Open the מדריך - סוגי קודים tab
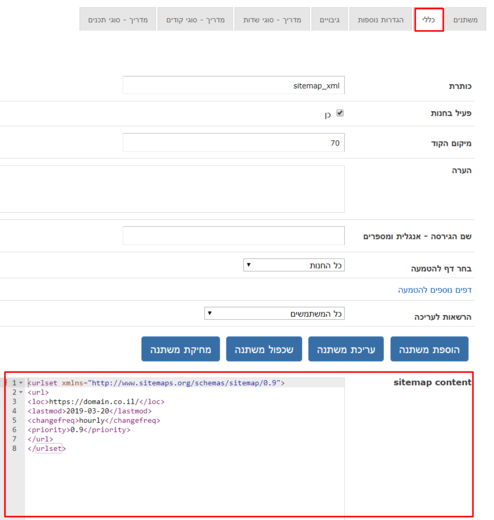The width and height of the screenshot is (494, 520). tap(195, 20)
